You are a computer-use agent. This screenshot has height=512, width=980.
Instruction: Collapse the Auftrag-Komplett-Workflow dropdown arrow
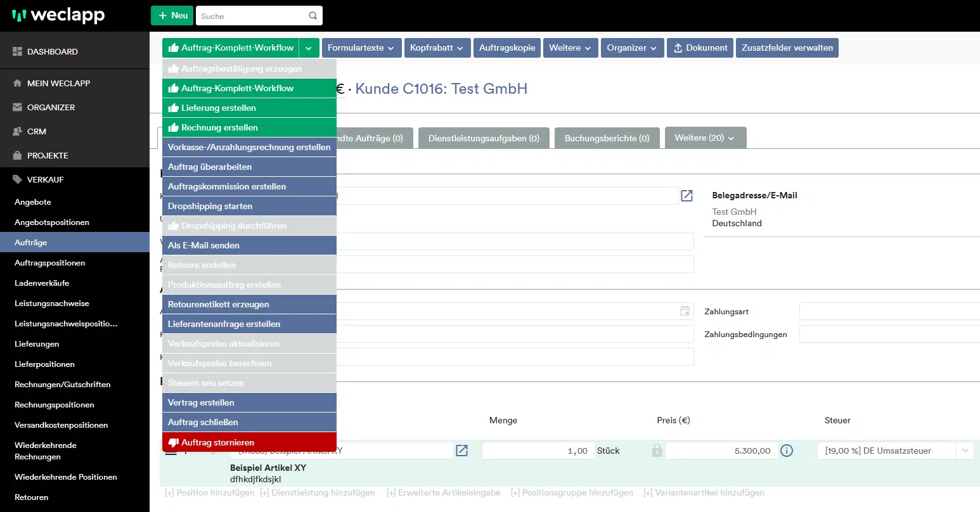click(309, 48)
